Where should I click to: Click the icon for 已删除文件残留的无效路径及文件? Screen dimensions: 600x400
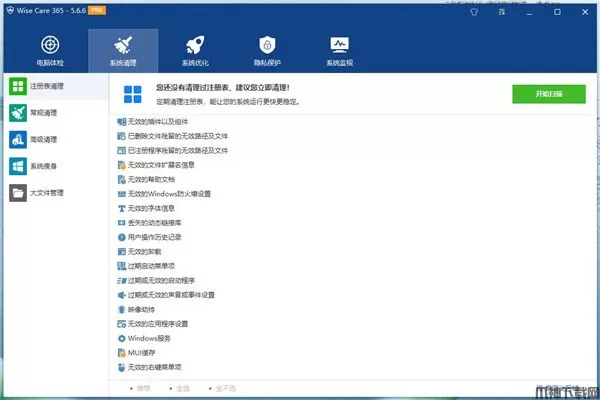pyautogui.click(x=121, y=136)
